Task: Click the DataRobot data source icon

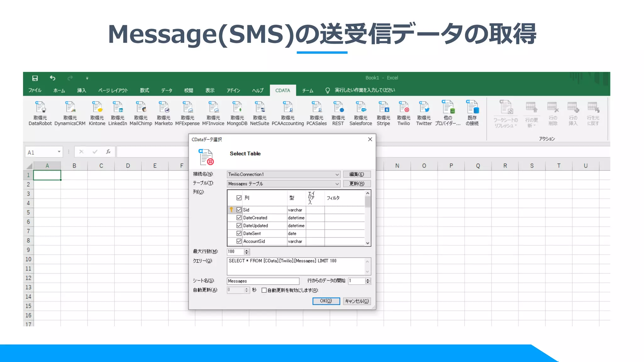Action: click(x=40, y=113)
